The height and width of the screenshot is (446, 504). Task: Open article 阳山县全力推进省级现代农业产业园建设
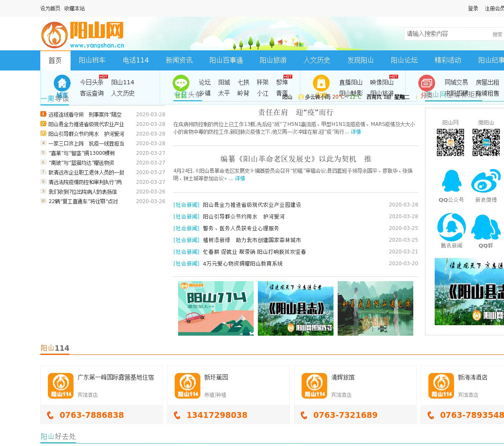(x=252, y=205)
